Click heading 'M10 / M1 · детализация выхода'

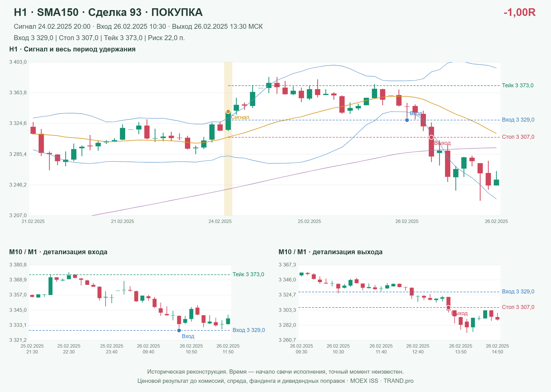(331, 252)
